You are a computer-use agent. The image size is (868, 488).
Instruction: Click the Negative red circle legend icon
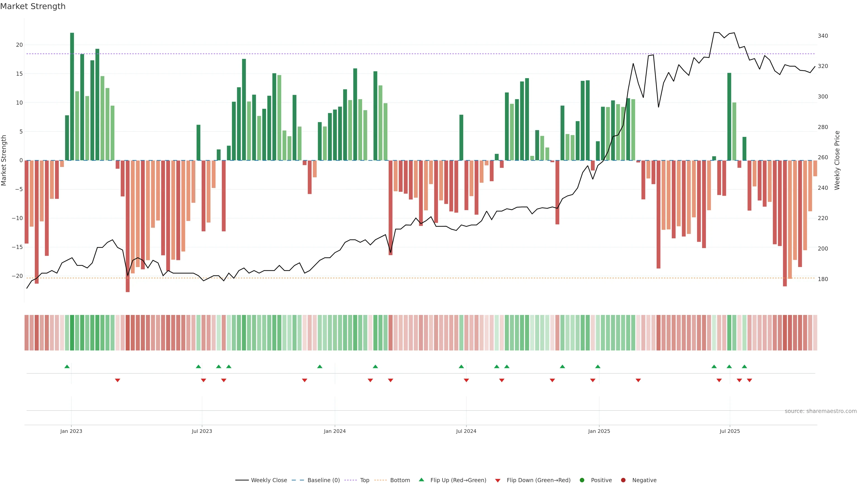coord(623,480)
